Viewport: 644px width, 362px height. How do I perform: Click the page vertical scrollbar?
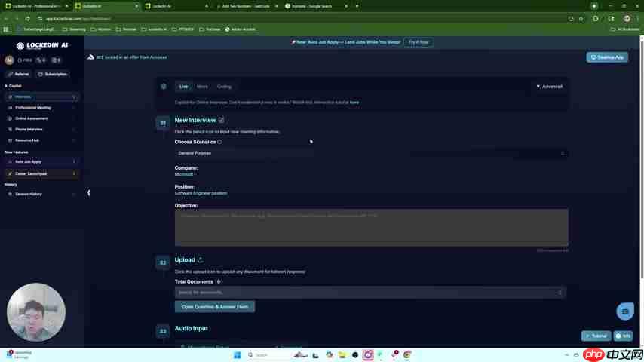tap(642, 158)
